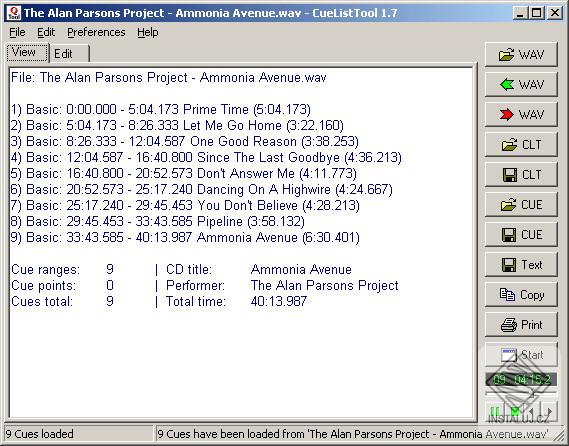
Task: Print the cue list
Action: pos(521,325)
